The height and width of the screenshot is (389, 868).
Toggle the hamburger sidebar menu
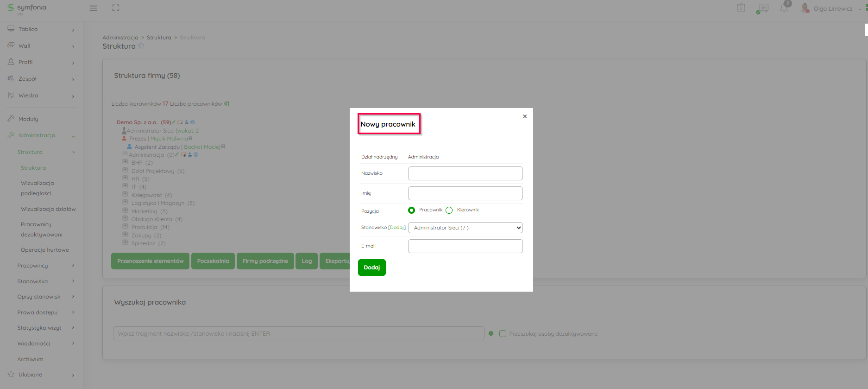point(93,8)
